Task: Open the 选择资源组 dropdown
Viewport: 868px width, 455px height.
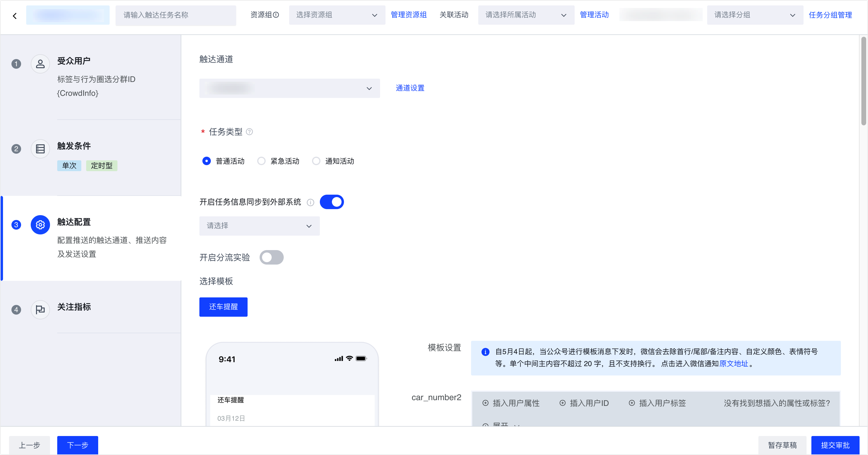Action: (337, 15)
